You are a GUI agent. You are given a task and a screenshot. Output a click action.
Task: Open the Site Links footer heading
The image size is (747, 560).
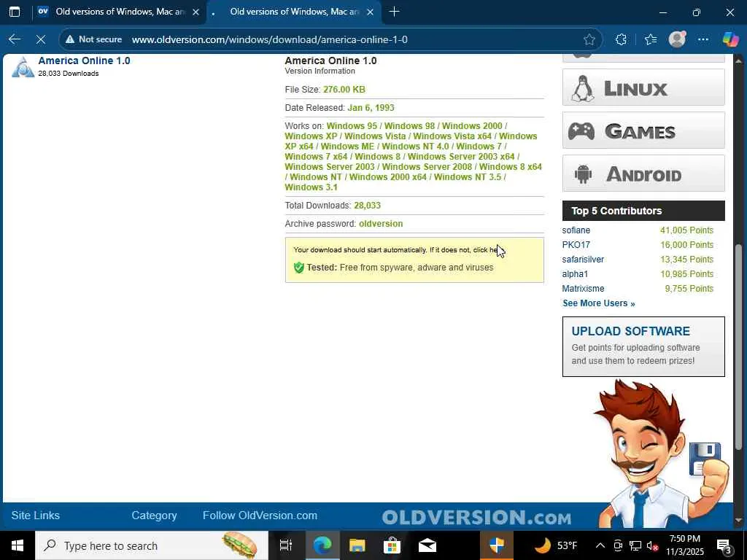[36, 516]
